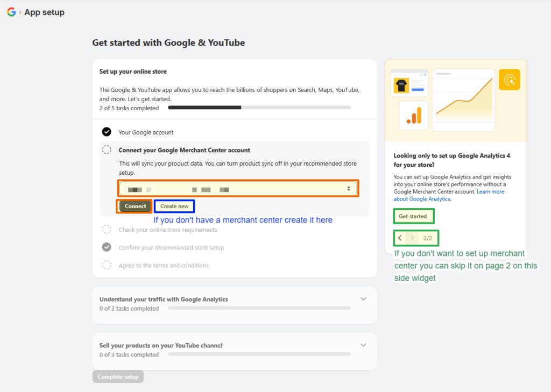Click the Connect Merchant Center task circle
This screenshot has width=551, height=392.
[107, 150]
